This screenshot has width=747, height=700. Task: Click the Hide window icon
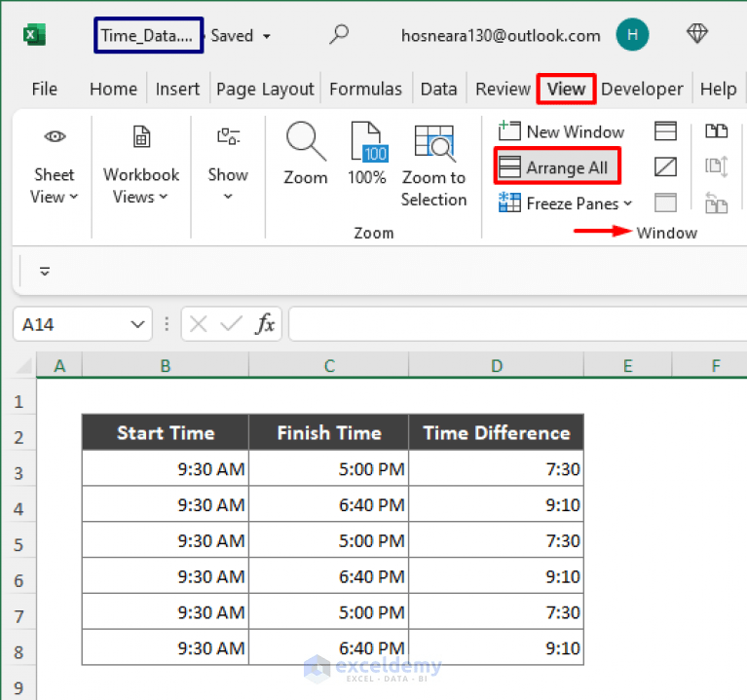(x=665, y=166)
